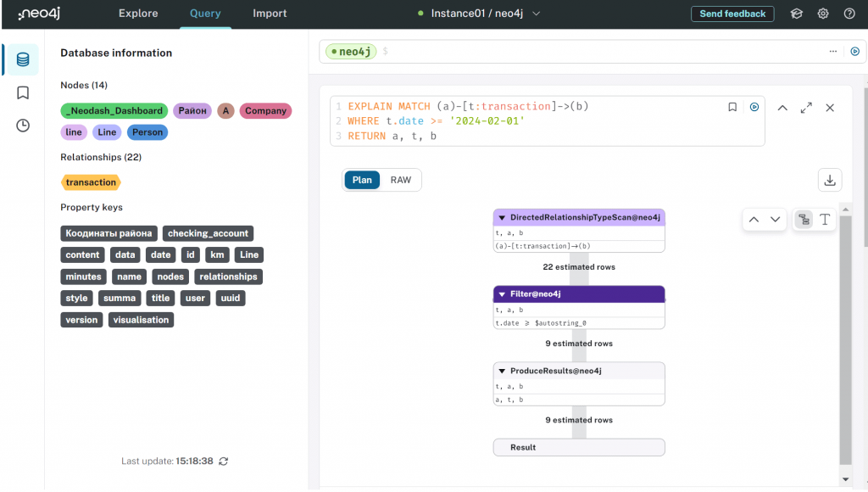Download the query plan result
This screenshot has width=868, height=492.
(x=830, y=180)
